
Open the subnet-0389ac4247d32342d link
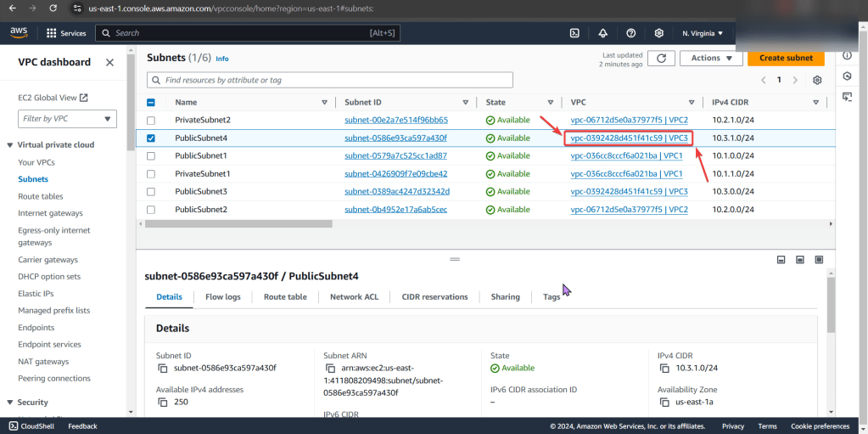396,191
